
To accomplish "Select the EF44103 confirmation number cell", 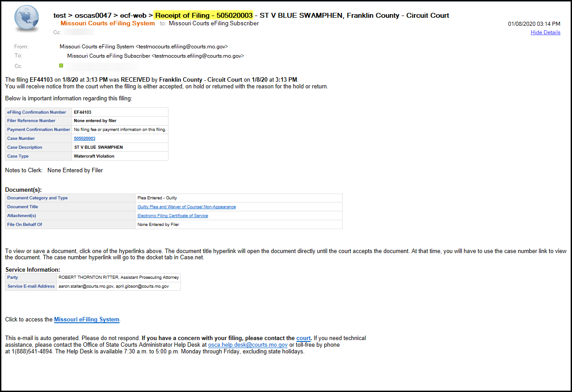I will click(120, 112).
